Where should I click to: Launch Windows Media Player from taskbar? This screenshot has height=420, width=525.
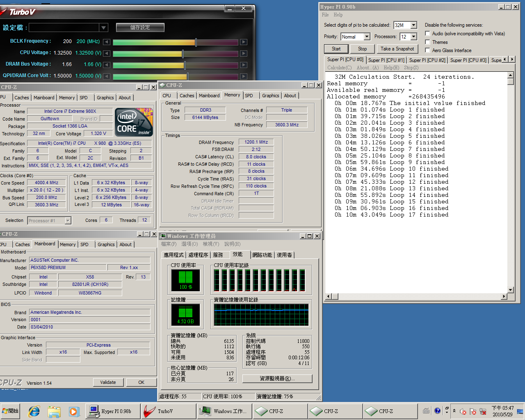pos(73,411)
